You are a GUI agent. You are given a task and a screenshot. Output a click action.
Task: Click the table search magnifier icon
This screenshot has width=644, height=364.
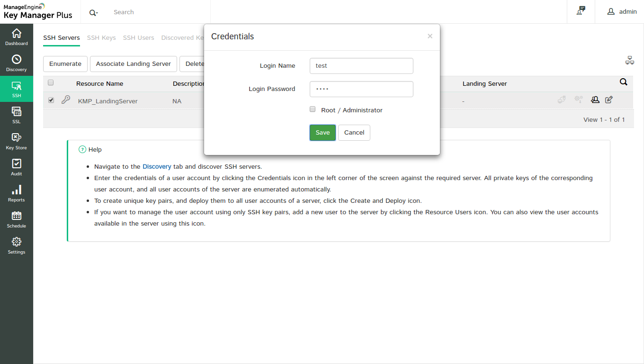pyautogui.click(x=624, y=82)
